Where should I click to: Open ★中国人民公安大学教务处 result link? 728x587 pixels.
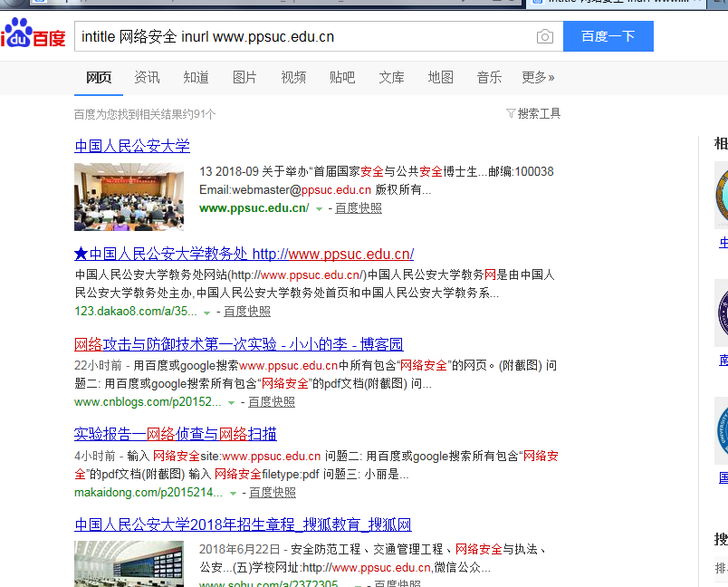244,254
